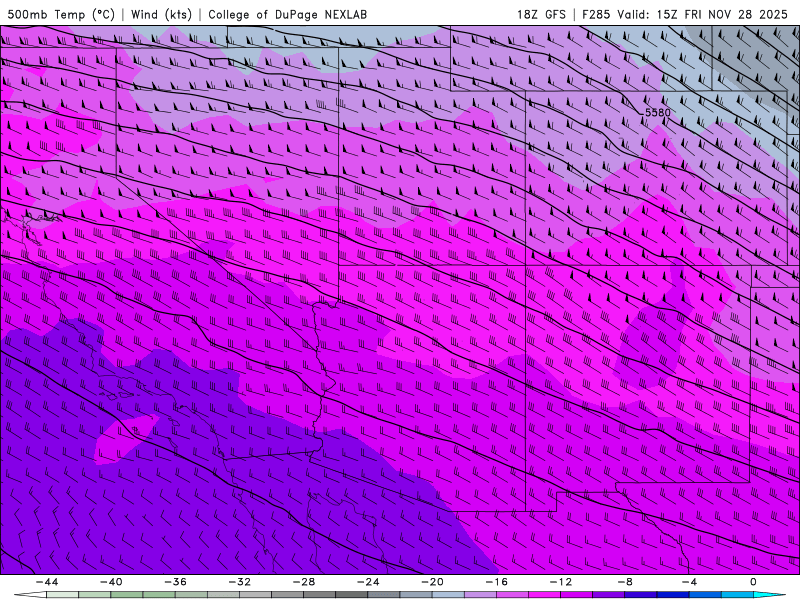Viewport: 800px width, 600px height.
Task: Click the '-4' color scale label
Action: pos(689,582)
